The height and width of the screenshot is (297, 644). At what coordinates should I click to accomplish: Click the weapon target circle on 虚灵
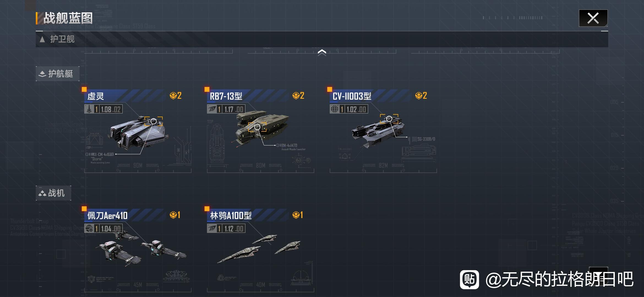coord(154,121)
